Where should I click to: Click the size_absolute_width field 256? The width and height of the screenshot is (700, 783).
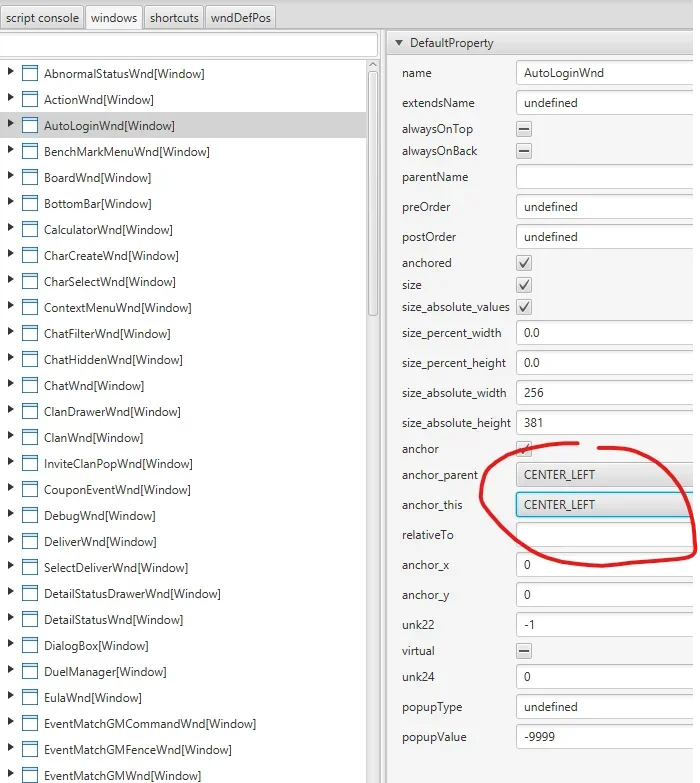pos(604,392)
